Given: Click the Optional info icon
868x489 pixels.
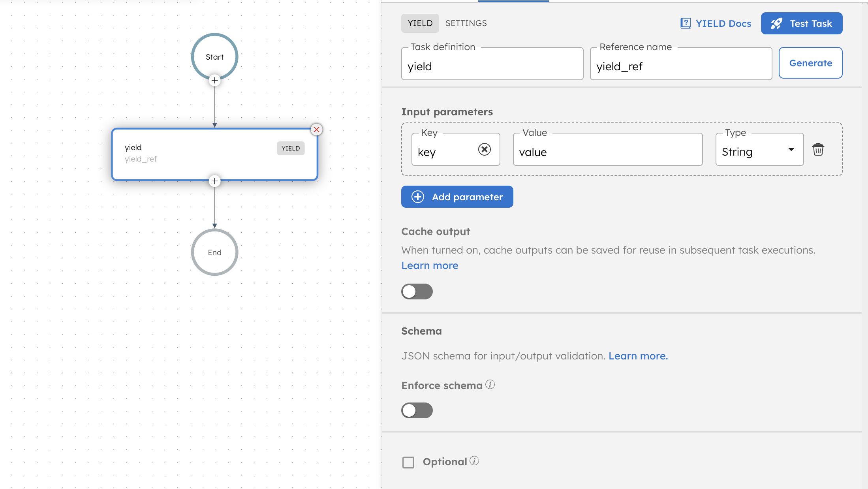Looking at the screenshot, I should 474,461.
